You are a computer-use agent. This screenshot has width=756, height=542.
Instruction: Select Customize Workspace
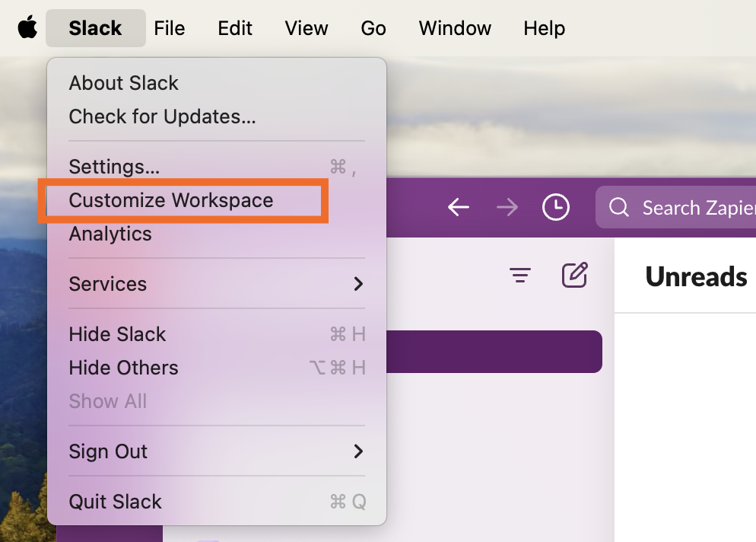[x=217, y=200]
